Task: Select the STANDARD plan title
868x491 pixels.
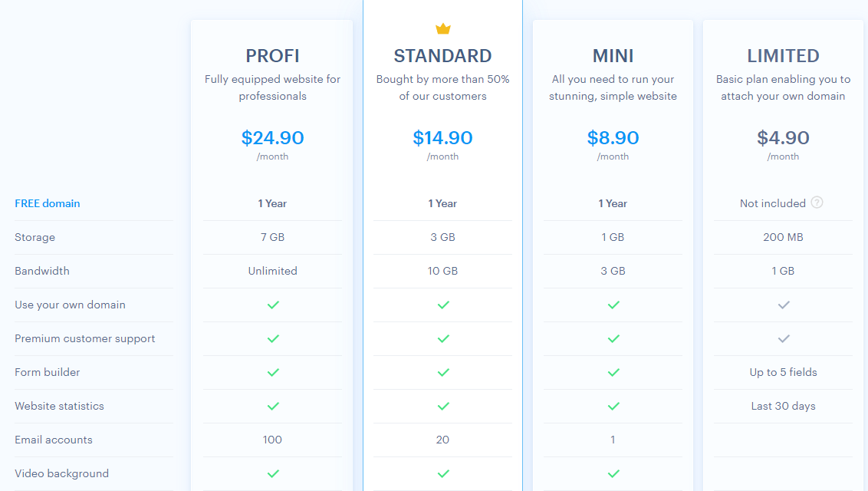Action: 443,56
